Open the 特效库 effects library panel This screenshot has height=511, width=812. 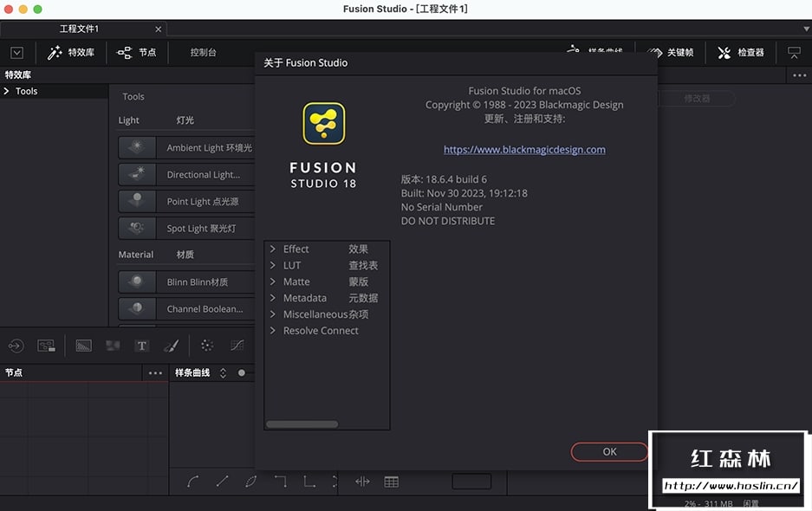coord(71,52)
